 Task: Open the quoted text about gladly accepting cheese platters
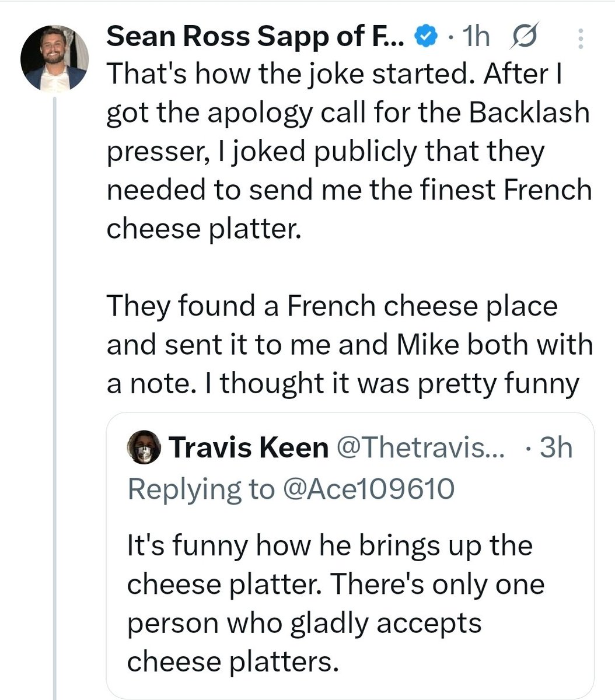pos(336,603)
